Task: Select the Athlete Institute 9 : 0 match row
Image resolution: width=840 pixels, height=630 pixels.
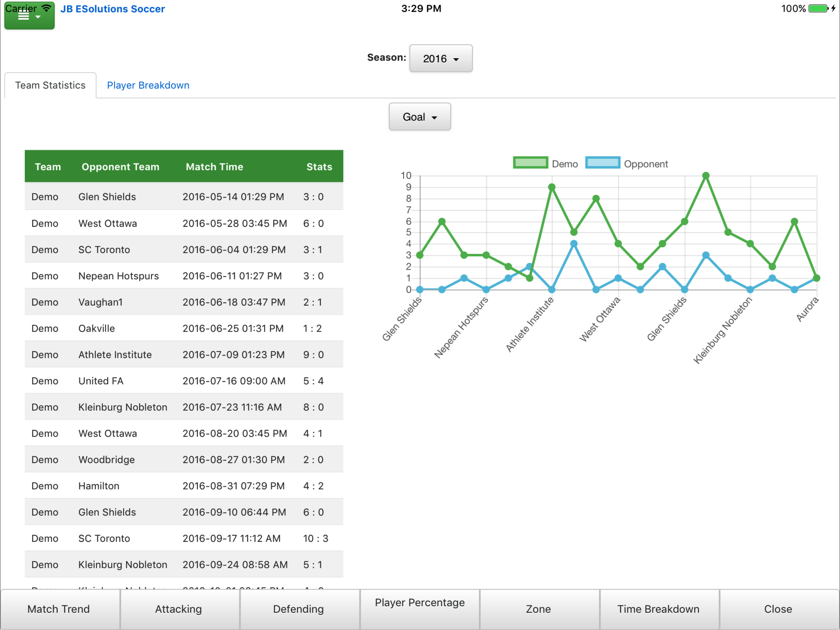Action: 184,354
